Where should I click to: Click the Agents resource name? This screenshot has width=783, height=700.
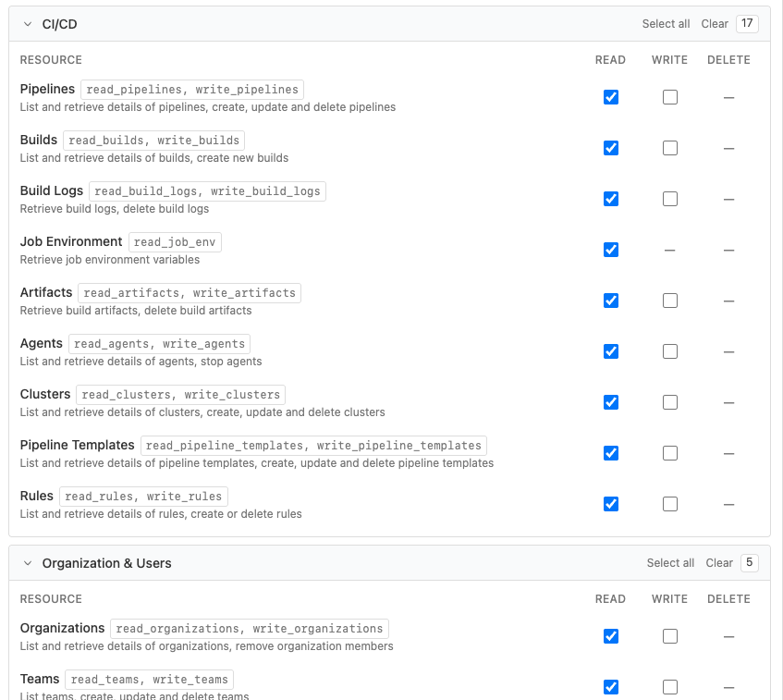41,343
